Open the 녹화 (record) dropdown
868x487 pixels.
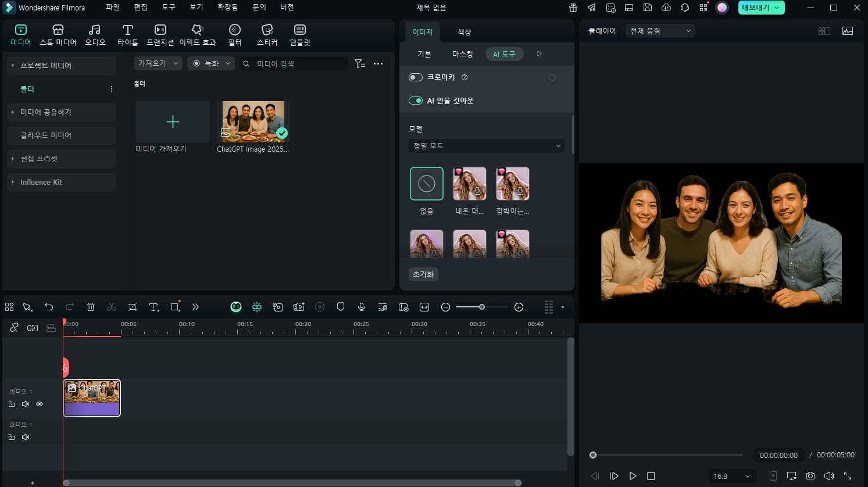coord(211,63)
